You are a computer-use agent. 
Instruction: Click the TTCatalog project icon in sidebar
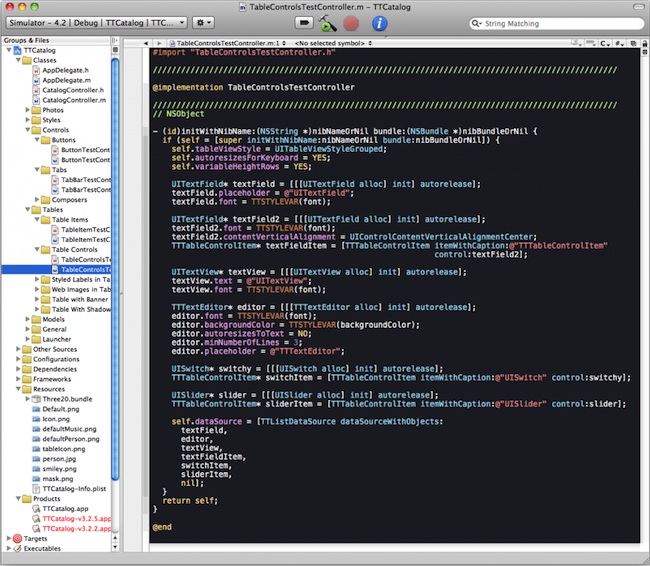pyautogui.click(x=16, y=50)
